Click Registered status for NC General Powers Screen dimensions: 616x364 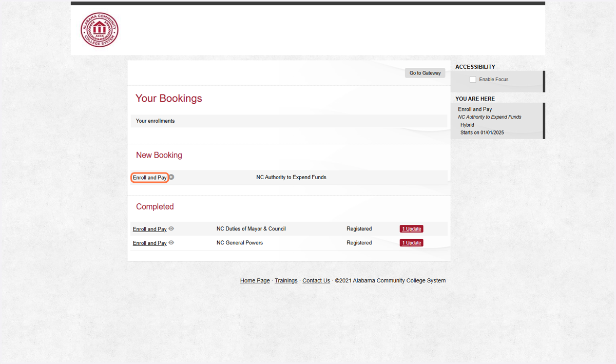click(x=359, y=243)
